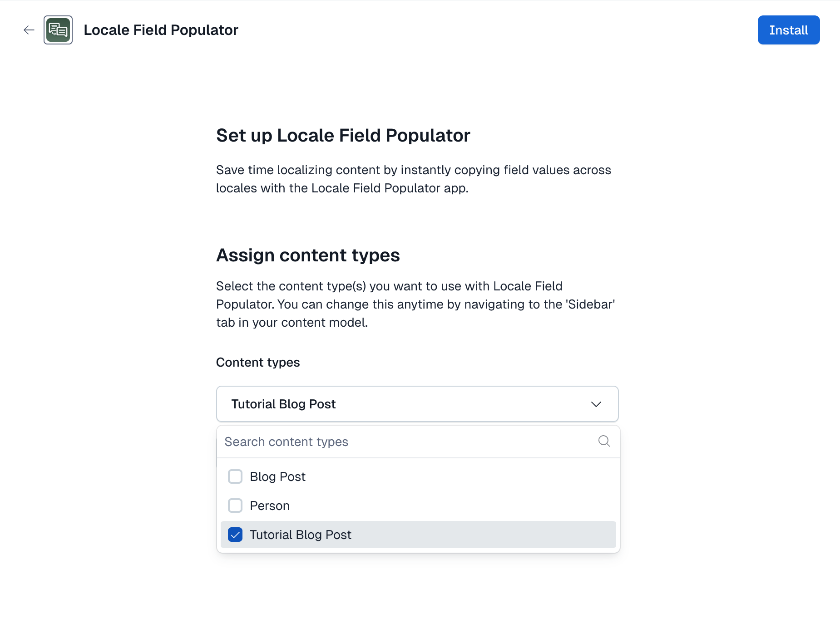Collapse the Content types dropdown via its chevron
The width and height of the screenshot is (840, 638).
tap(596, 404)
